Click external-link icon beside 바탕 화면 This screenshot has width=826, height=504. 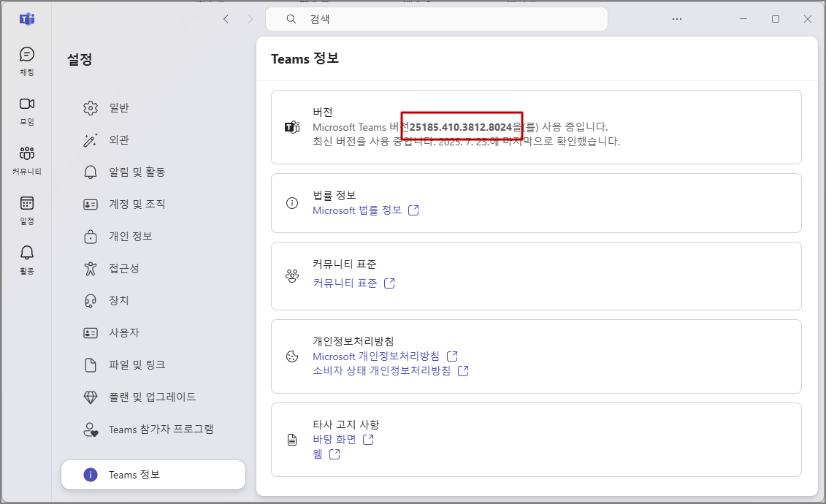368,439
